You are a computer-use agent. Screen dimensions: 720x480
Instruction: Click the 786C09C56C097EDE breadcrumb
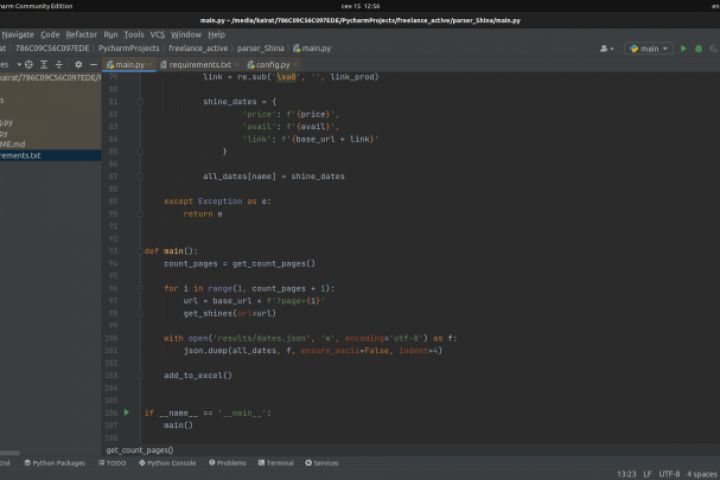pos(52,48)
